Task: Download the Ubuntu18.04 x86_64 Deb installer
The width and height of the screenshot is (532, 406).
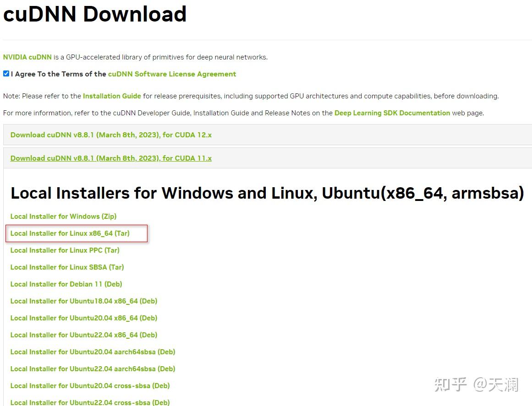Action: 84,301
